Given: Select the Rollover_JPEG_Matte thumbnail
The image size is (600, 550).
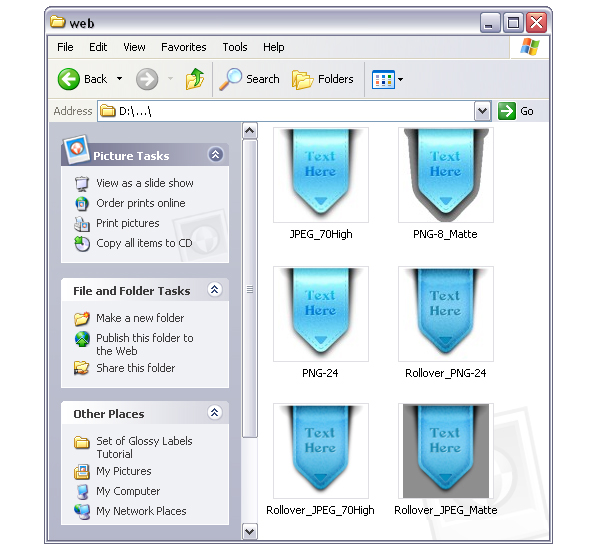Looking at the screenshot, I should point(446,451).
